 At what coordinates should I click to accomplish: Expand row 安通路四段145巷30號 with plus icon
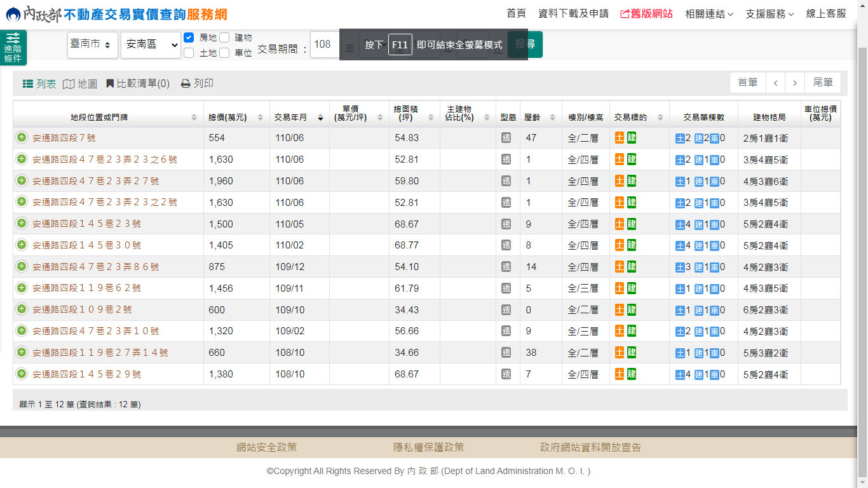click(x=22, y=245)
